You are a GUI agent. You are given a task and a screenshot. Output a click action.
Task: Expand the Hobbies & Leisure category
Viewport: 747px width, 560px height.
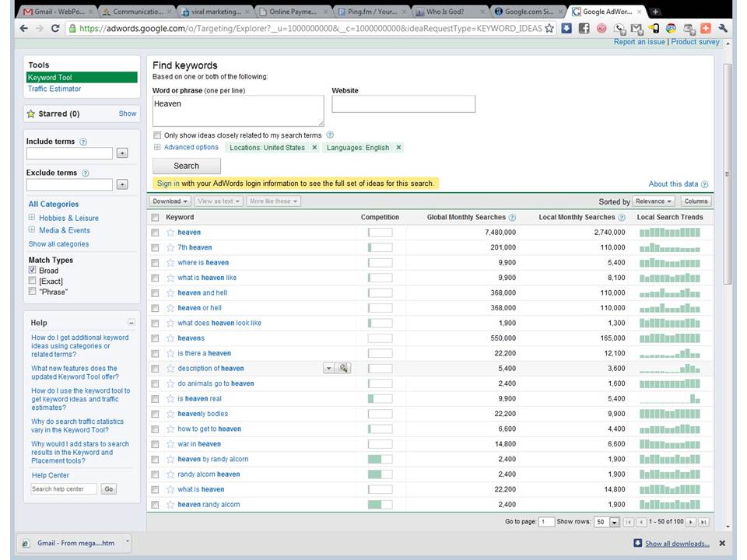(32, 218)
